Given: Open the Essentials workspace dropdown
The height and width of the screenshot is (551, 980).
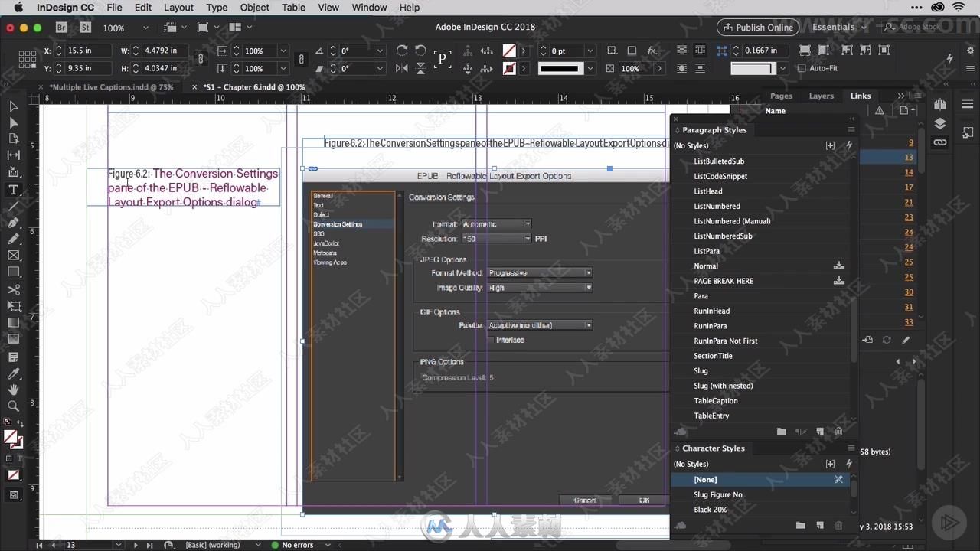Looking at the screenshot, I should (x=839, y=28).
